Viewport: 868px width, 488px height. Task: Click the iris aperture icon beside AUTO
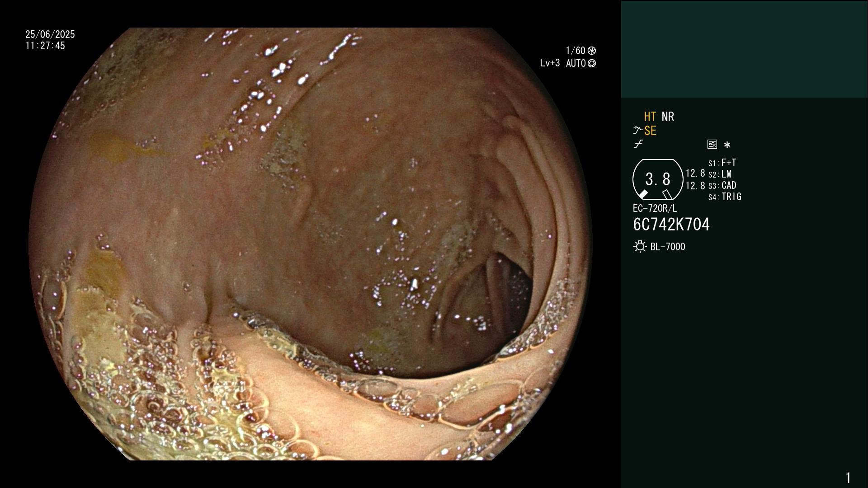(x=592, y=63)
